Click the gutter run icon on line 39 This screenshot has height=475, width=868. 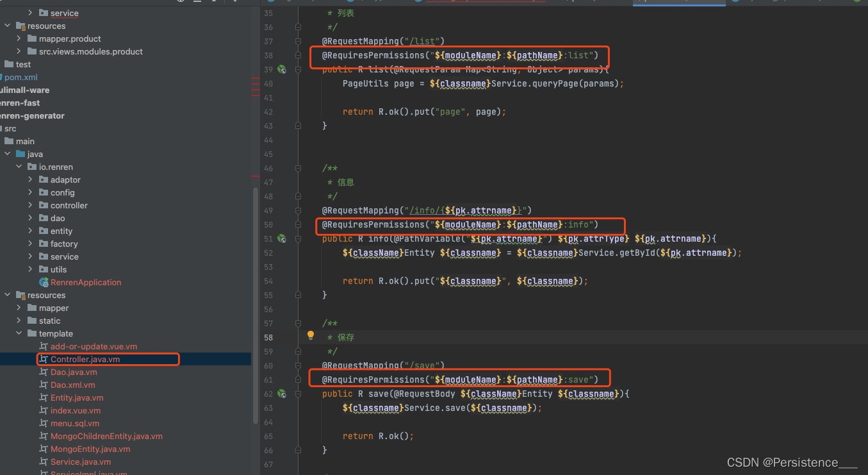tap(281, 69)
